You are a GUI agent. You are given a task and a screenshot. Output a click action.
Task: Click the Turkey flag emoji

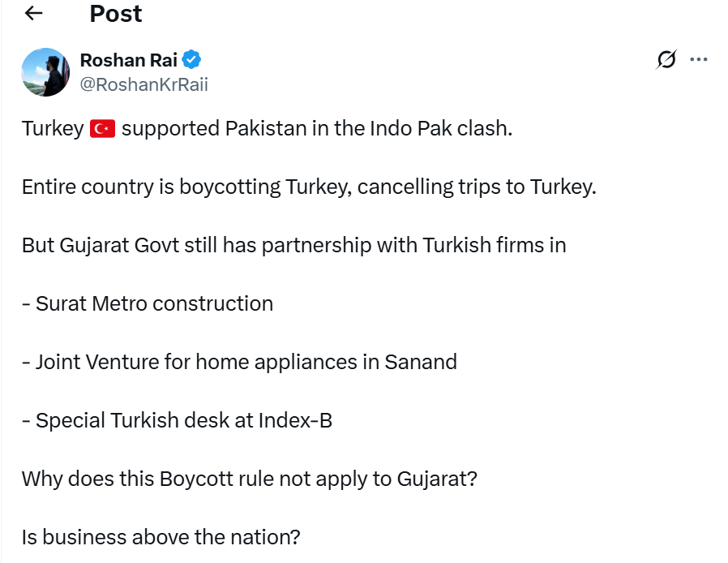[x=103, y=128]
